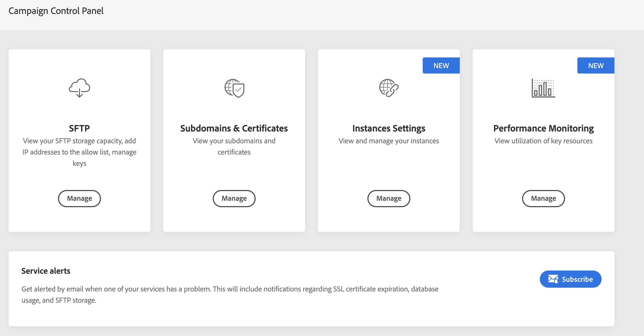Click the Service alerts heading
Screen dimensions: 644x336
(46, 271)
